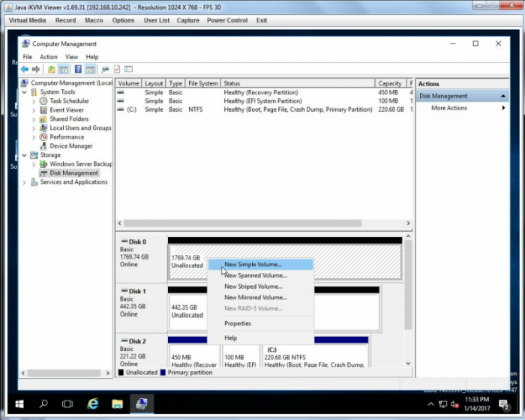
Task: Collapse the Disk Management actions section
Action: coord(503,96)
